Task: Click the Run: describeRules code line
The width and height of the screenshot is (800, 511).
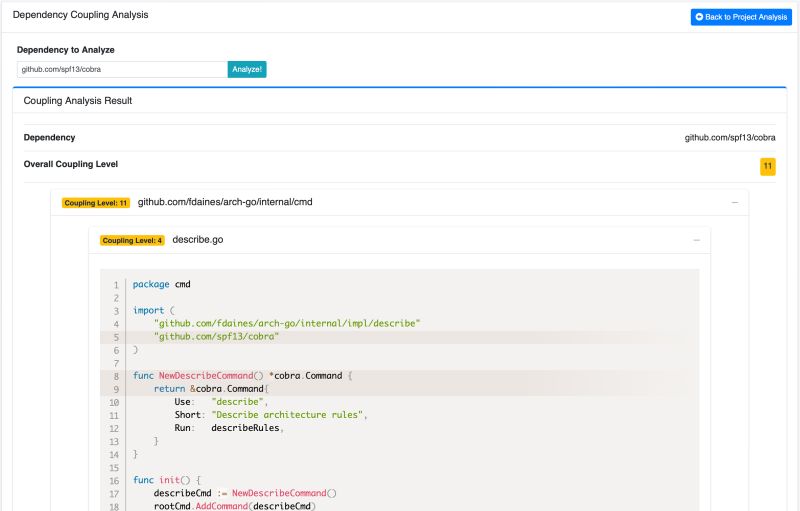Action: (x=229, y=428)
